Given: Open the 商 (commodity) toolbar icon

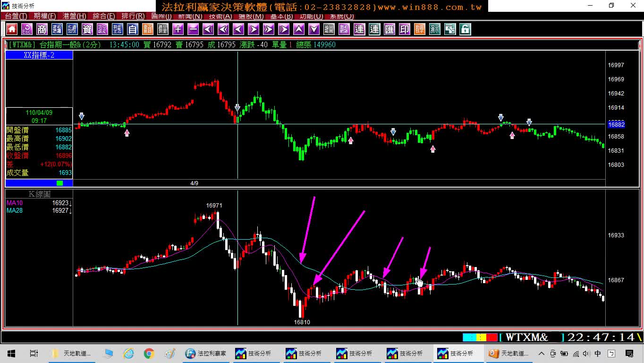Looking at the screenshot, I should (x=42, y=29).
